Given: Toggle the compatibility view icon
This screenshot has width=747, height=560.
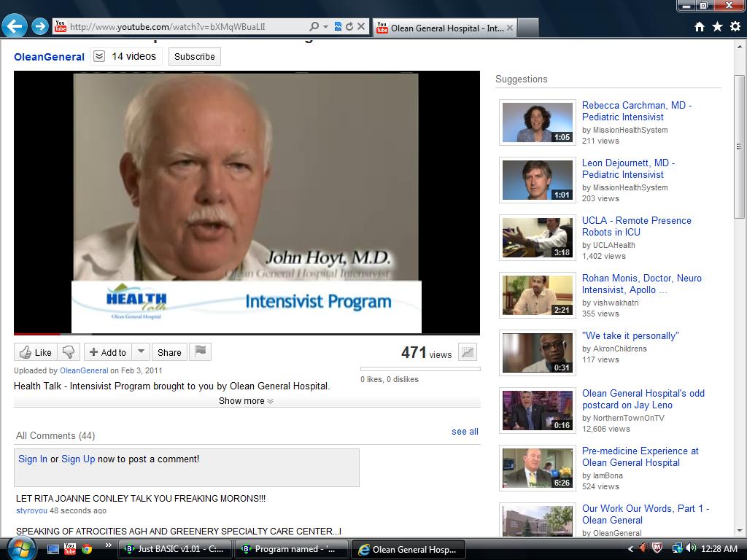Looking at the screenshot, I should 338,27.
